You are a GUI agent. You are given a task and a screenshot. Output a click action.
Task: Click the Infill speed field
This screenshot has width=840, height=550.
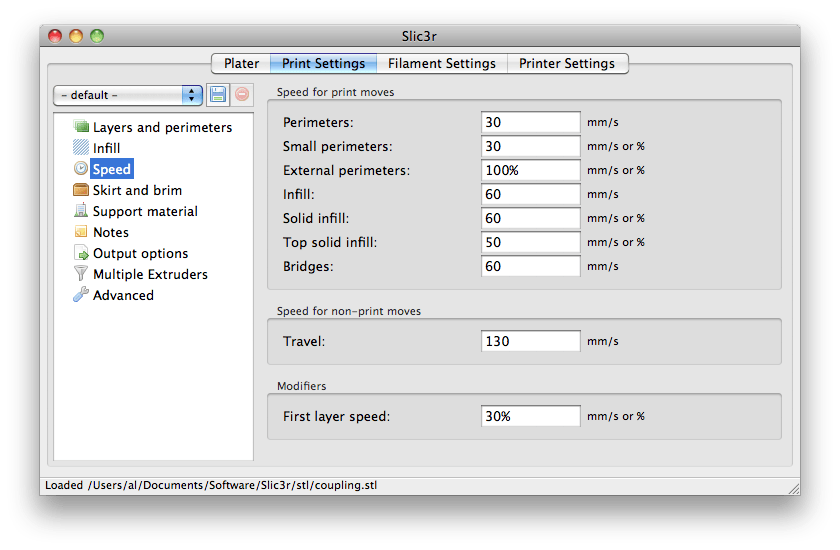[530, 194]
